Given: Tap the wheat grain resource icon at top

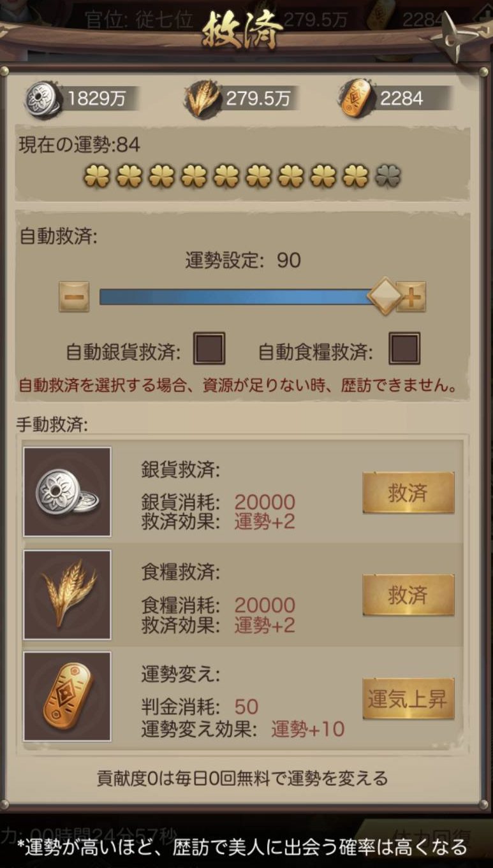Looking at the screenshot, I should pyautogui.click(x=203, y=99).
